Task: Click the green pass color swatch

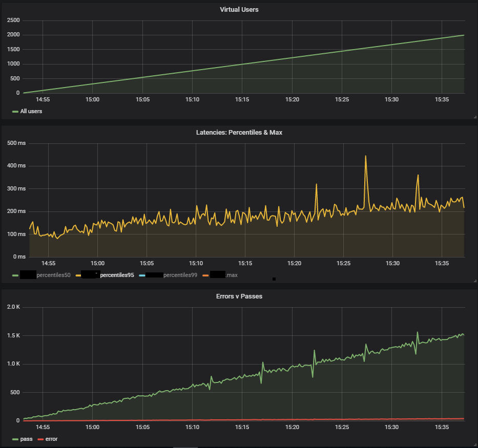Action: 15,439
